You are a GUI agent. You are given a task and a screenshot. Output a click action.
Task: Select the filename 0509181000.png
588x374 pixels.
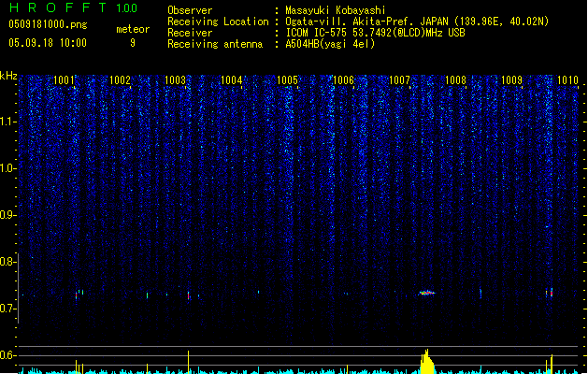[x=48, y=24]
